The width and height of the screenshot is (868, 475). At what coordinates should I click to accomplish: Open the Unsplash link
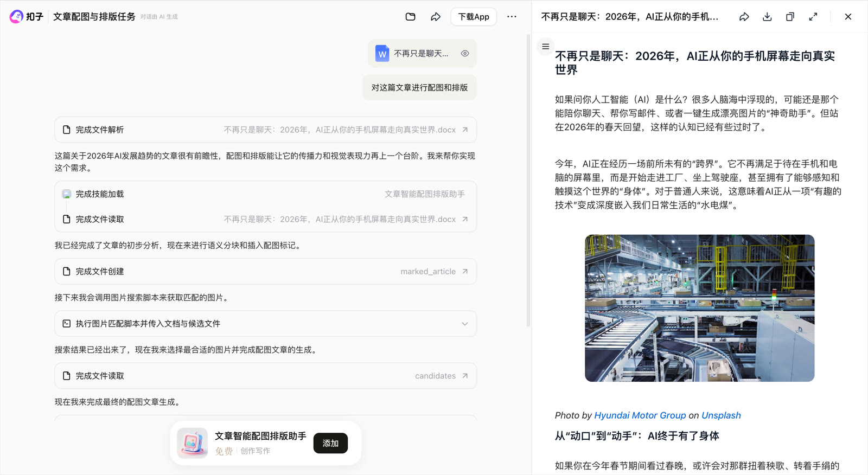coord(721,415)
